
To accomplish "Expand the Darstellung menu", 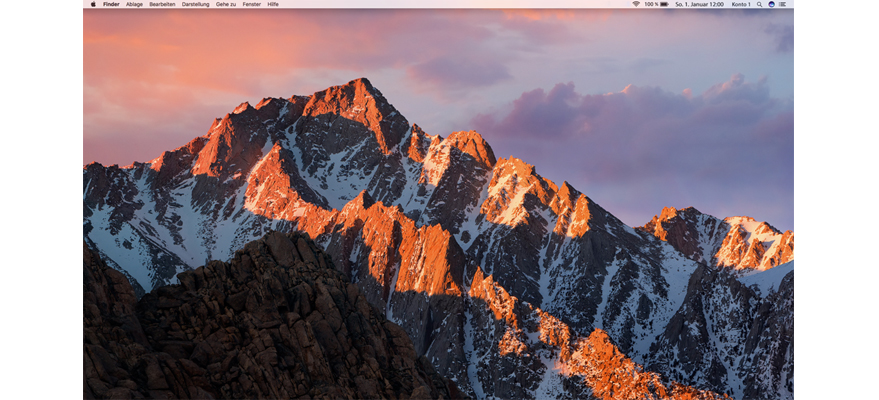I will [x=196, y=4].
